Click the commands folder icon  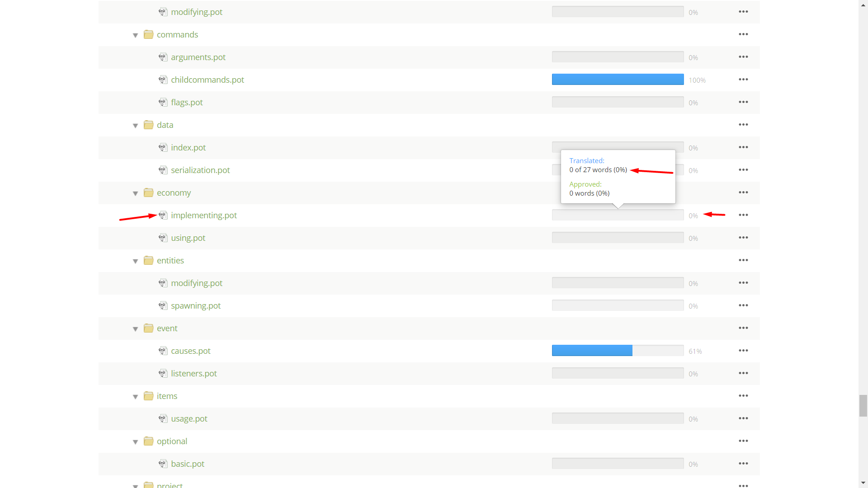tap(148, 34)
